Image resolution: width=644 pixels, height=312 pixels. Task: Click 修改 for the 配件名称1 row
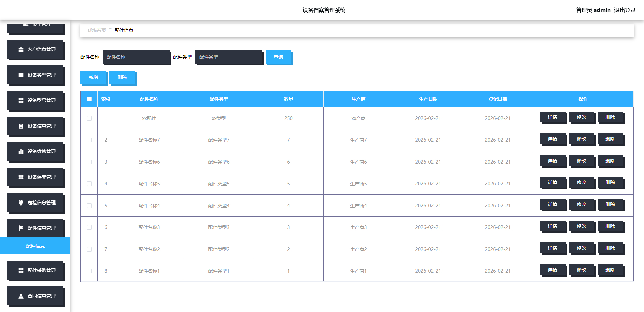(x=582, y=270)
